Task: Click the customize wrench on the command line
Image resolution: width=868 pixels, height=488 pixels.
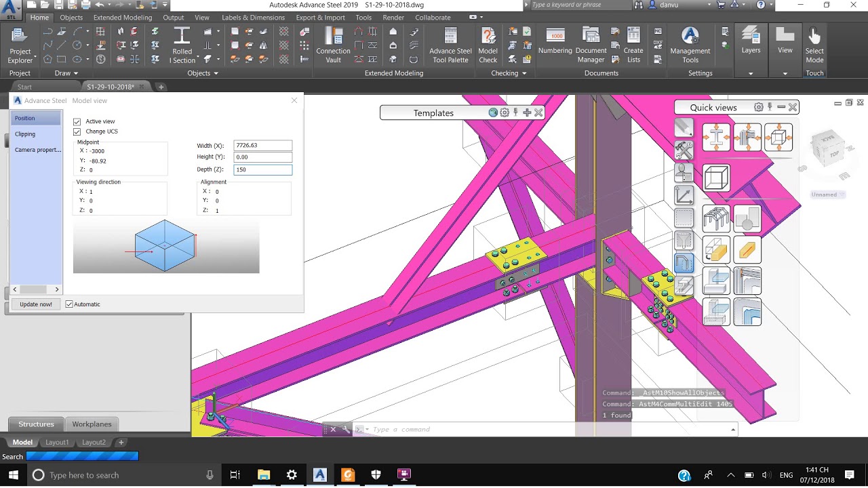Action: 346,429
